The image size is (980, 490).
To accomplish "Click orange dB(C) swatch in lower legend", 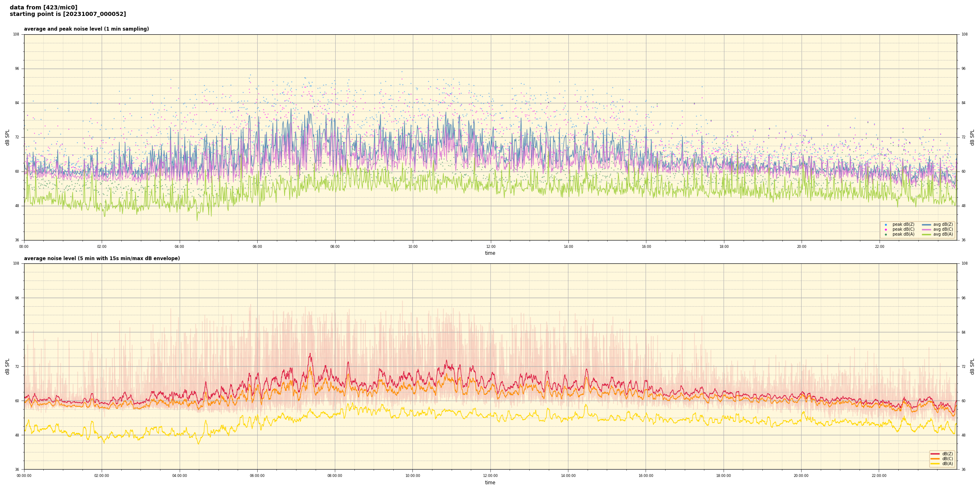I will pos(935,459).
